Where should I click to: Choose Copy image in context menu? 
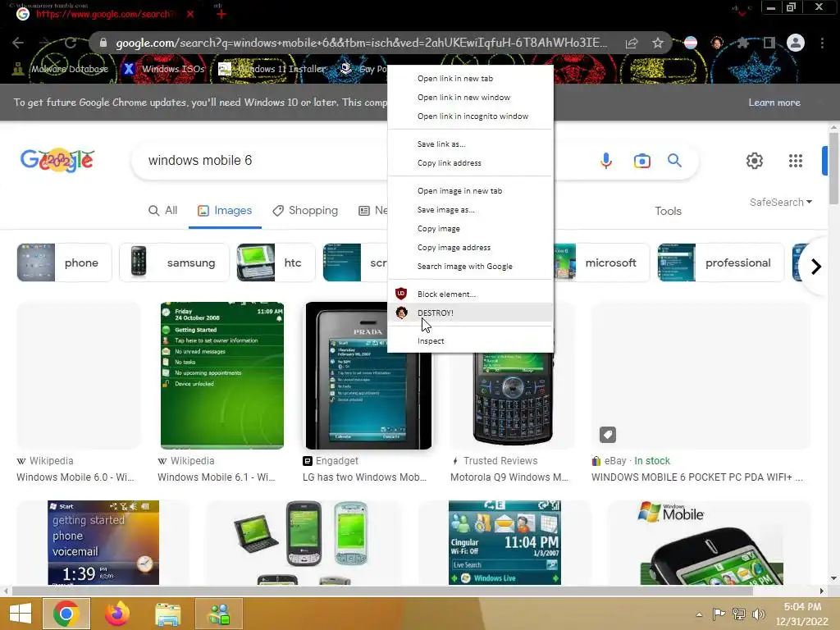pos(470,229)
